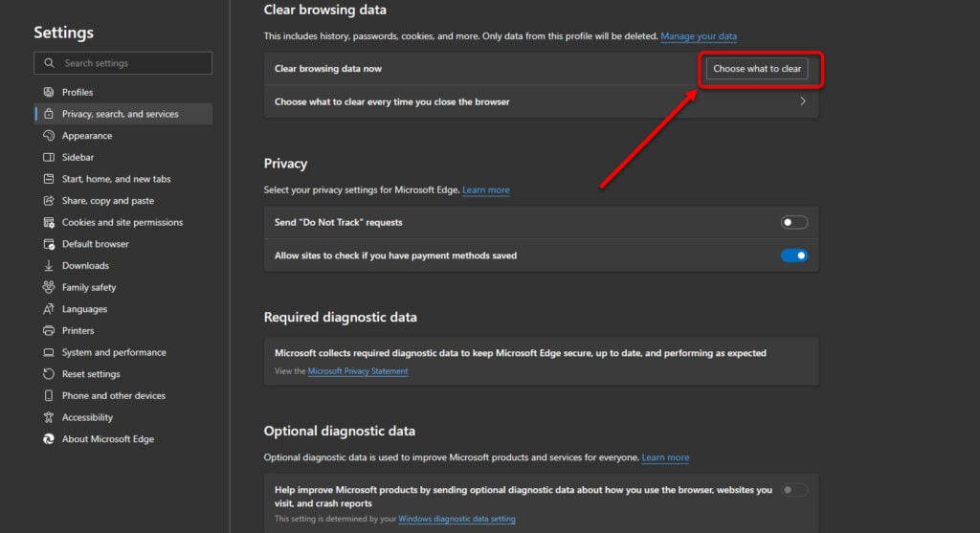The height and width of the screenshot is (533, 980).
Task: Click the Printers icon
Action: (x=49, y=330)
